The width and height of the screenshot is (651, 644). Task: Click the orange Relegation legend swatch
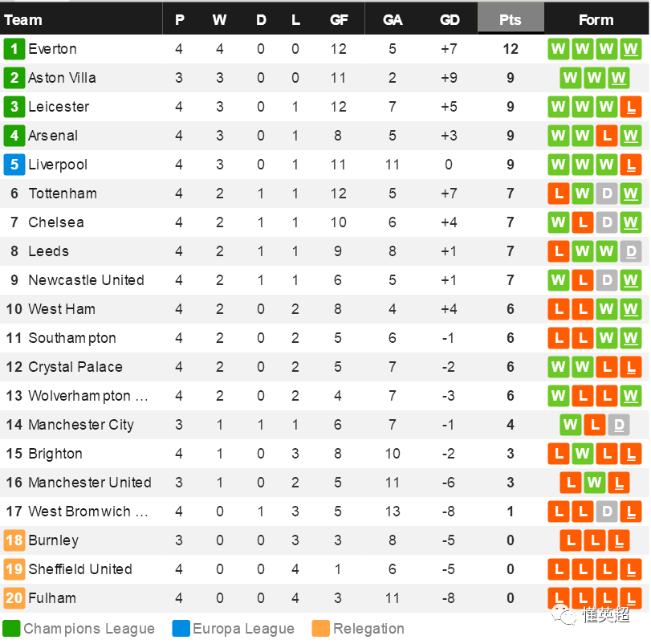321,629
